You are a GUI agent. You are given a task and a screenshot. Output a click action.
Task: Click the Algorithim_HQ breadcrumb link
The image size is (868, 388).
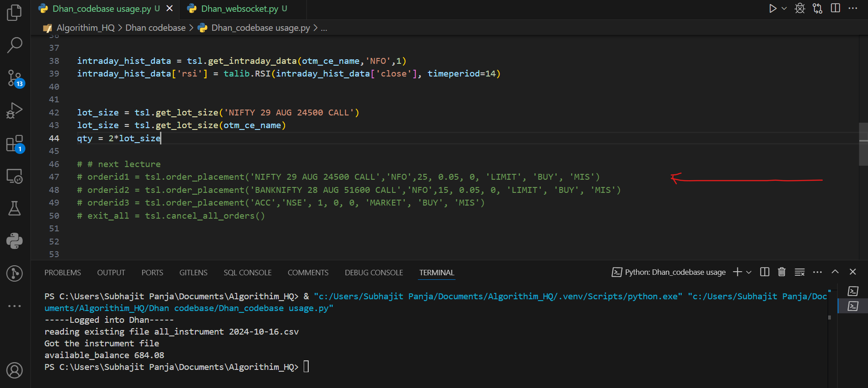(x=85, y=28)
